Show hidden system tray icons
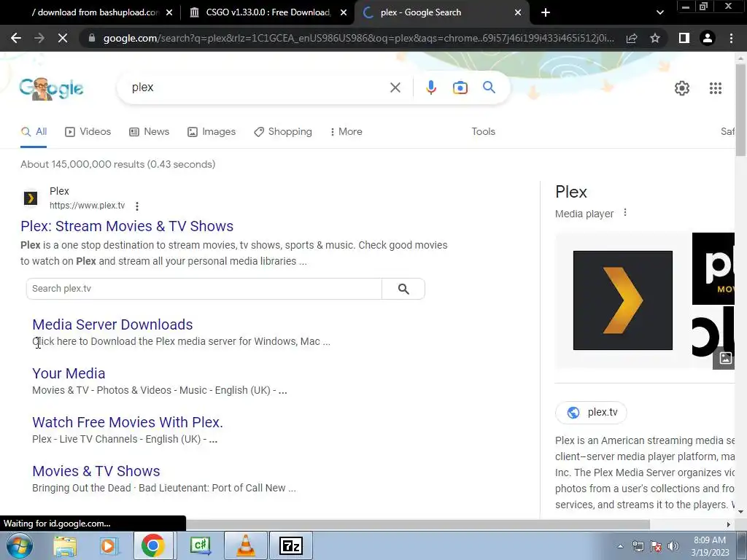The image size is (747, 560). point(620,546)
